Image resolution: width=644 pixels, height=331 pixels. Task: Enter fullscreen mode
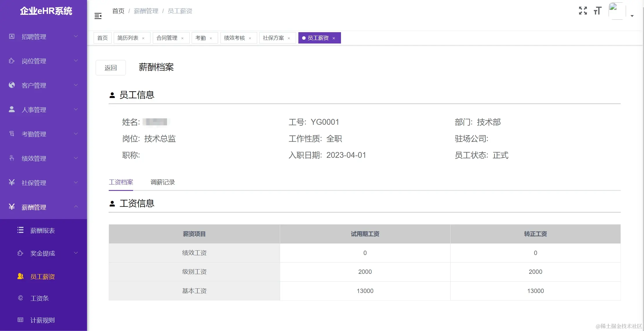tap(583, 11)
